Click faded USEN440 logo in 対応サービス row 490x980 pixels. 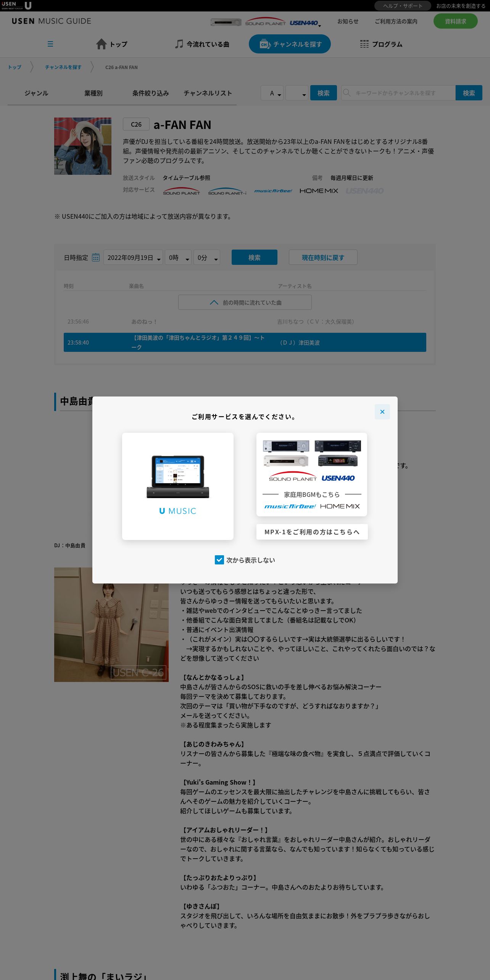(364, 191)
